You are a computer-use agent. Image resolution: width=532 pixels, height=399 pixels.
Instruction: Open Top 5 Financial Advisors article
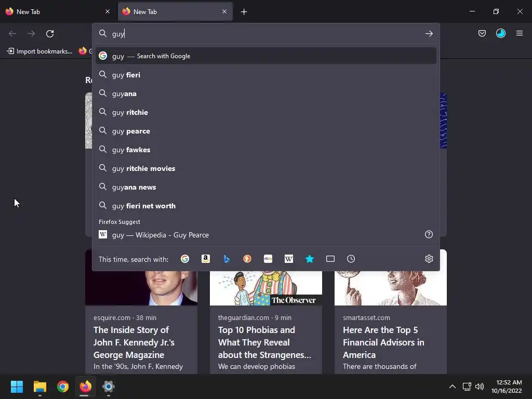[x=383, y=342]
